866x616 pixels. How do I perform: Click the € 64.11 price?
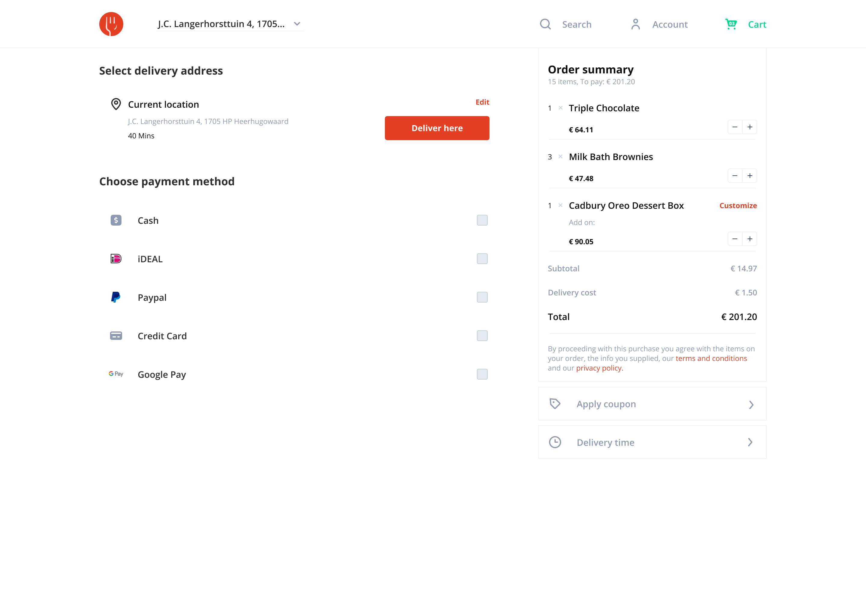[581, 130]
